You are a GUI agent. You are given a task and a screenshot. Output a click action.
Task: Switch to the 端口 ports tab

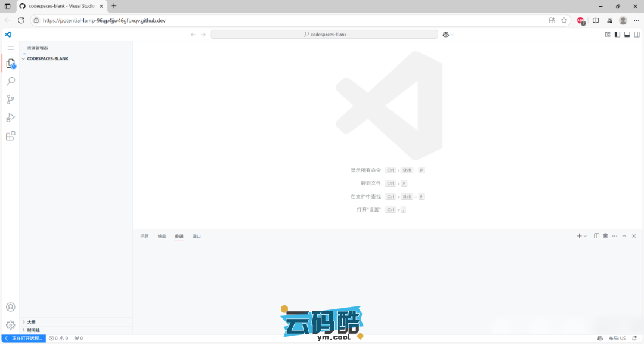click(197, 237)
